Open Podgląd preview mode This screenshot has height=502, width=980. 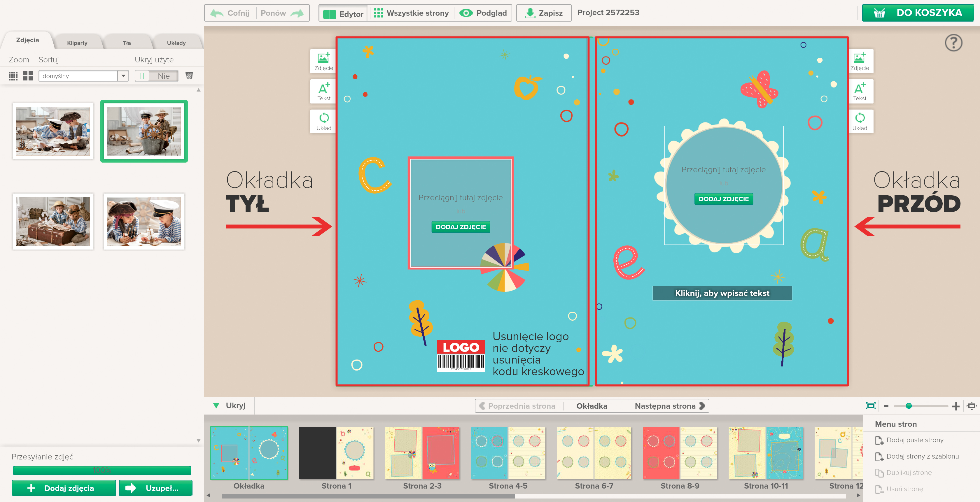[483, 13]
